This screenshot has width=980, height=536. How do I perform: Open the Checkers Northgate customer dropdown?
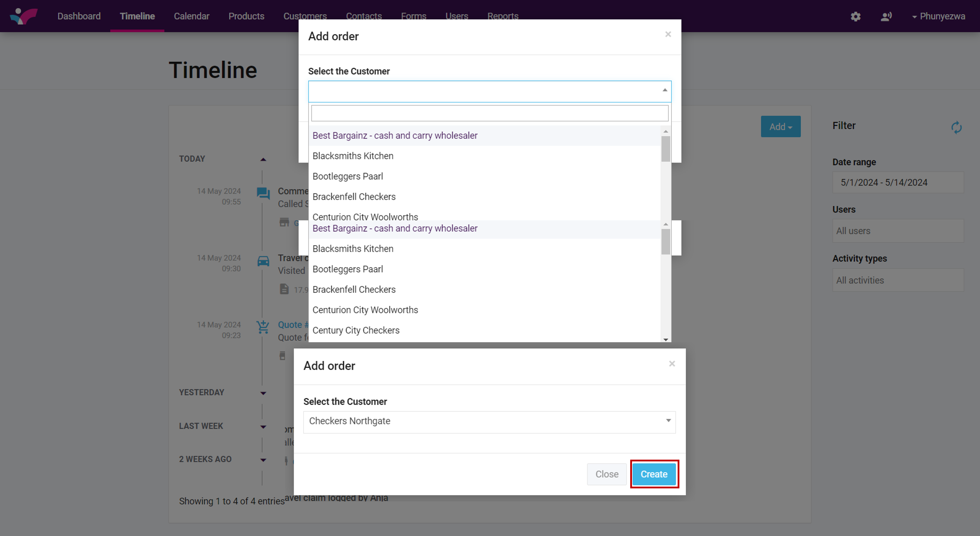click(489, 422)
